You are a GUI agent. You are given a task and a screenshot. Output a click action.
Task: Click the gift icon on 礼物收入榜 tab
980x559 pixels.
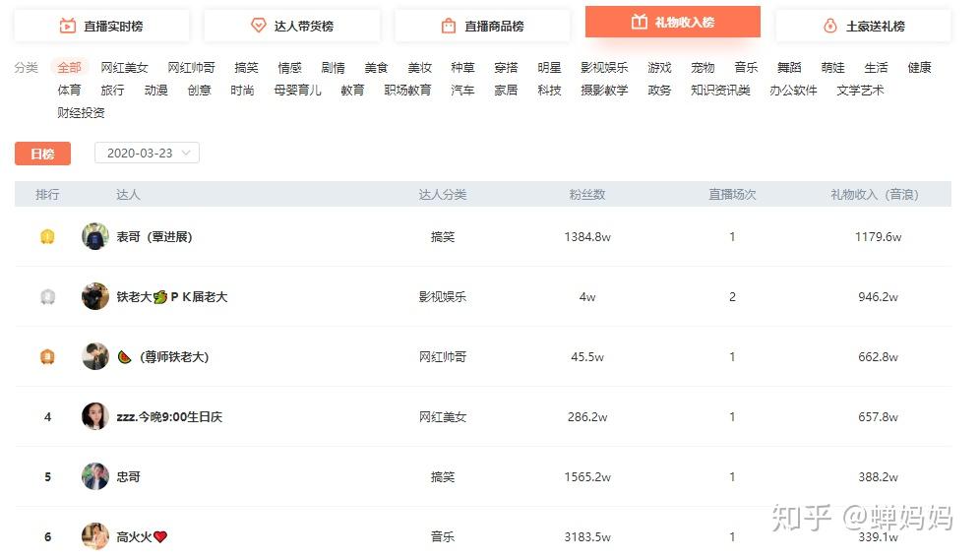(640, 22)
